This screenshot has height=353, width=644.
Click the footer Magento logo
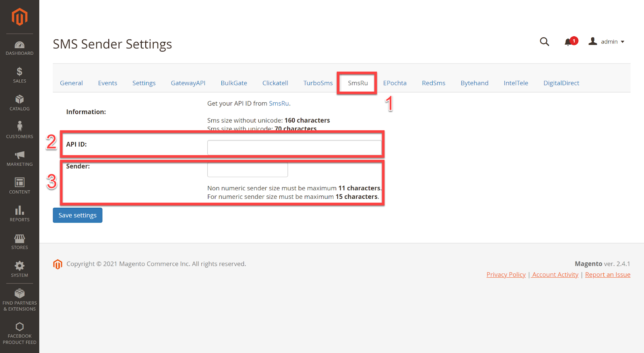pos(58,264)
